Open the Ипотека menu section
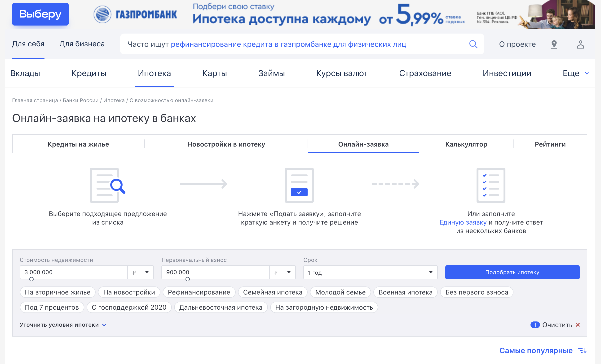 click(x=155, y=73)
